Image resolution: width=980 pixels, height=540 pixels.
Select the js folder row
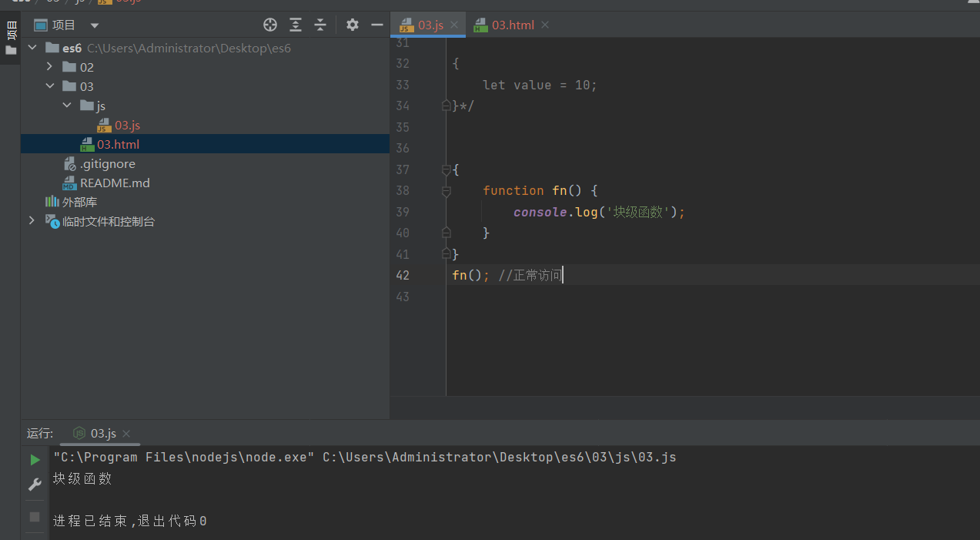click(205, 106)
